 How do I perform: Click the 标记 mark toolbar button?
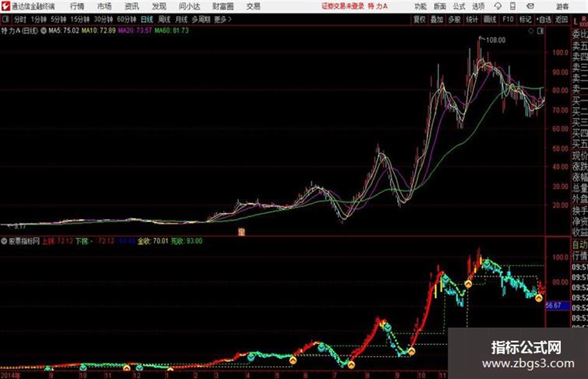pyautogui.click(x=525, y=19)
